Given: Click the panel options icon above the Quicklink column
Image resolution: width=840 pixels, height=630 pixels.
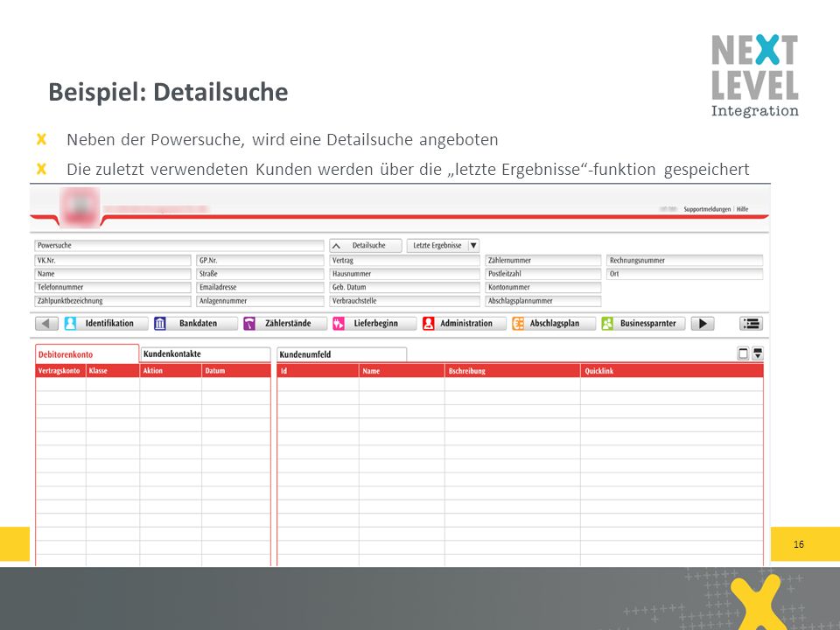Looking at the screenshot, I should tap(758, 353).
